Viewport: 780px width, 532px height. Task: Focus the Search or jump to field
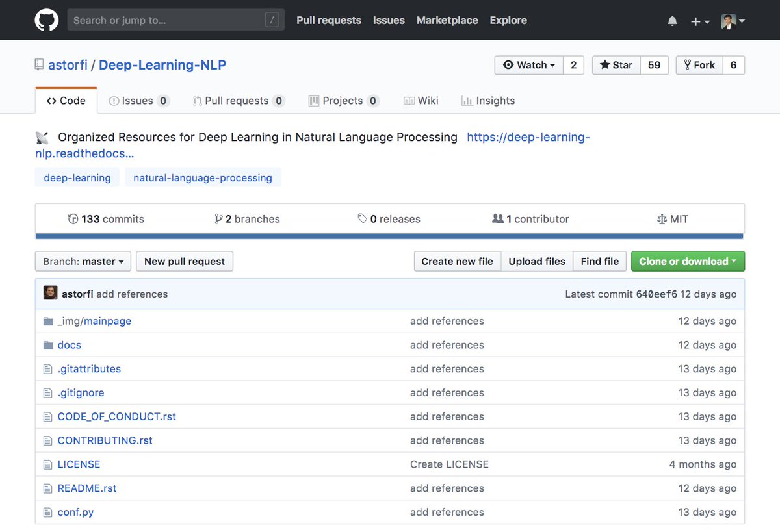[x=175, y=20]
